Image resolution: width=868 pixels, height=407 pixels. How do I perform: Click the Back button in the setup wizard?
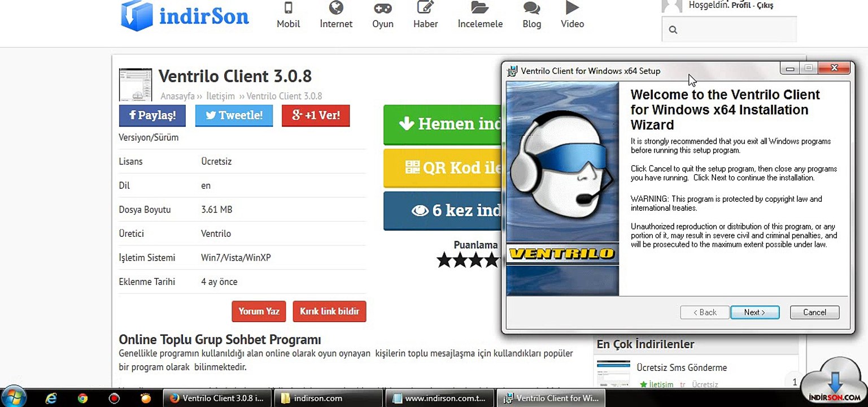[705, 312]
